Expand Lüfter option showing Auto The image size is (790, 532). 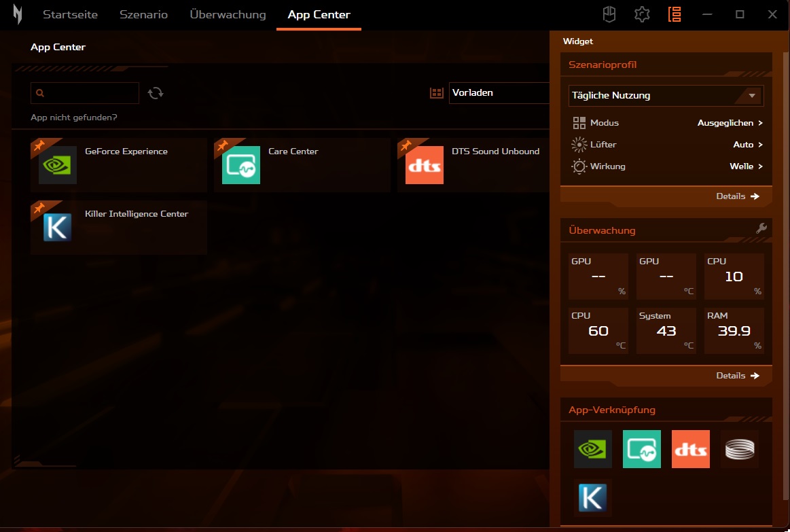click(x=748, y=145)
